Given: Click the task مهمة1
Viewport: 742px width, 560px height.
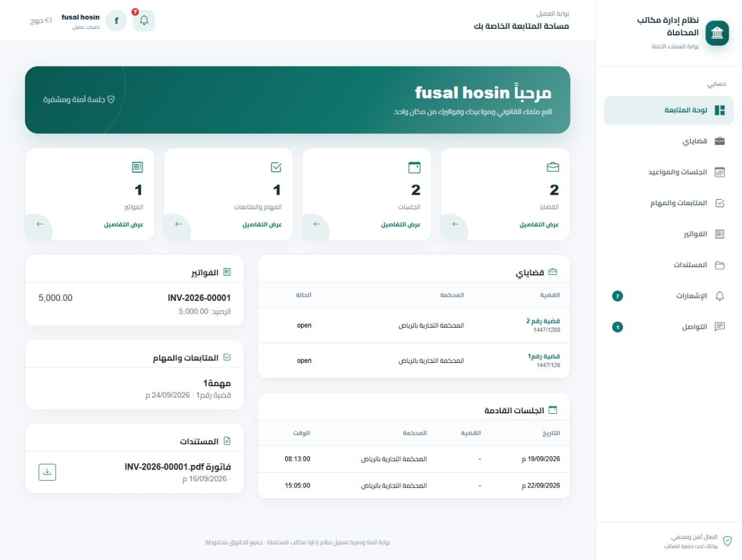Looking at the screenshot, I should pos(217,383).
